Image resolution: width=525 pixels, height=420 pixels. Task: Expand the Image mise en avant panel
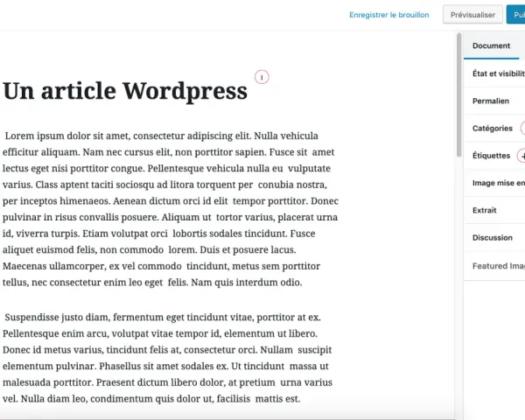pyautogui.click(x=494, y=183)
